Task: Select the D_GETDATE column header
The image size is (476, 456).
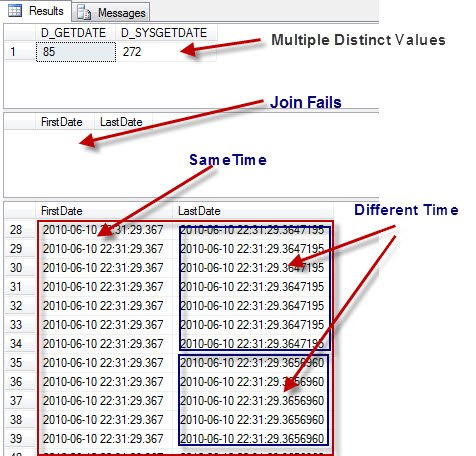Action: pyautogui.click(x=75, y=33)
